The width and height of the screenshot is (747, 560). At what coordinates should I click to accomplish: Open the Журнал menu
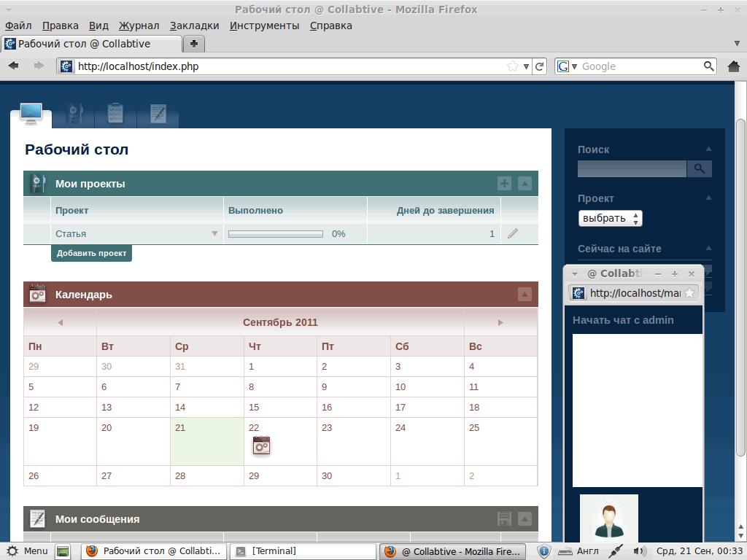point(139,26)
